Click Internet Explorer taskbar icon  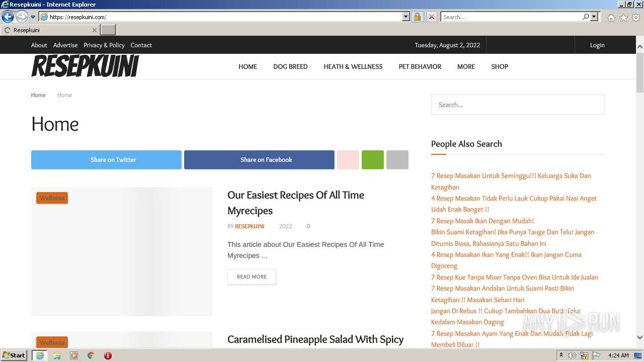coord(39,355)
